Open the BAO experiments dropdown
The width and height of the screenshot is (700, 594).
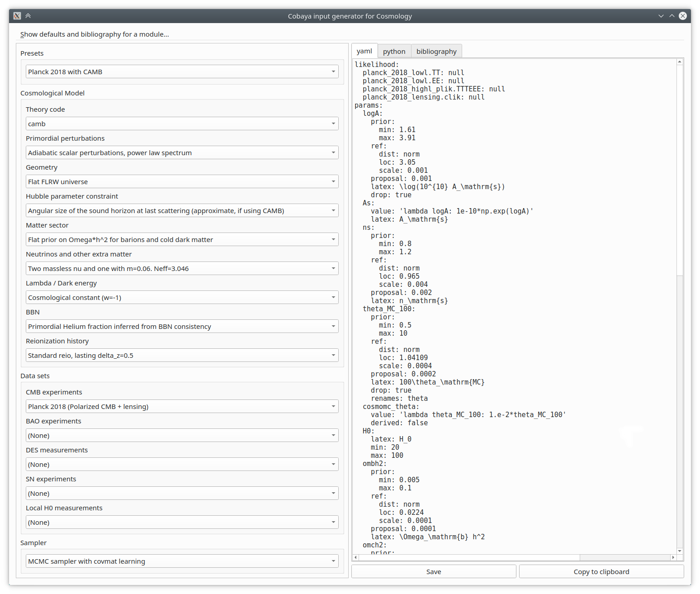(182, 435)
